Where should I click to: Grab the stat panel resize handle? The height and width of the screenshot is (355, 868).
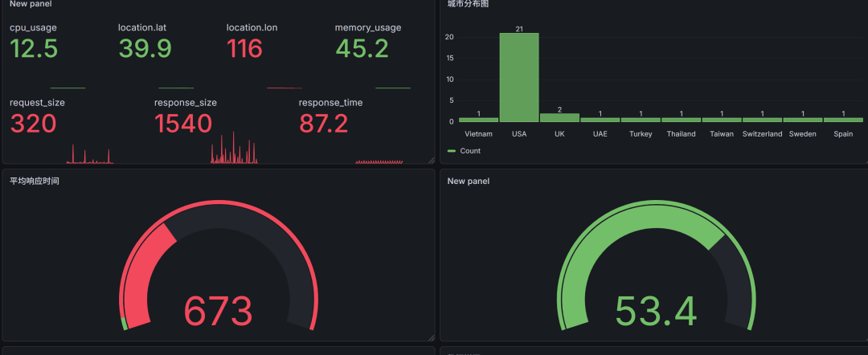point(432,160)
